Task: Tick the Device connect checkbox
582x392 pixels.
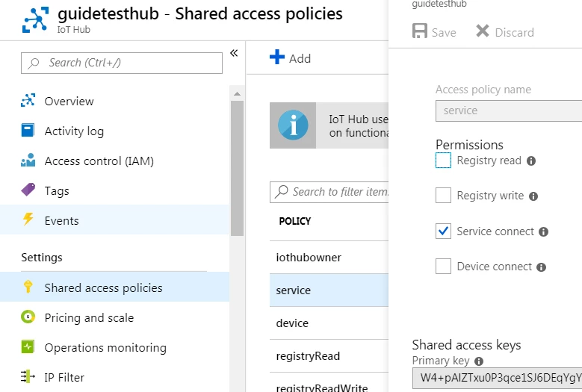Action: tap(443, 267)
